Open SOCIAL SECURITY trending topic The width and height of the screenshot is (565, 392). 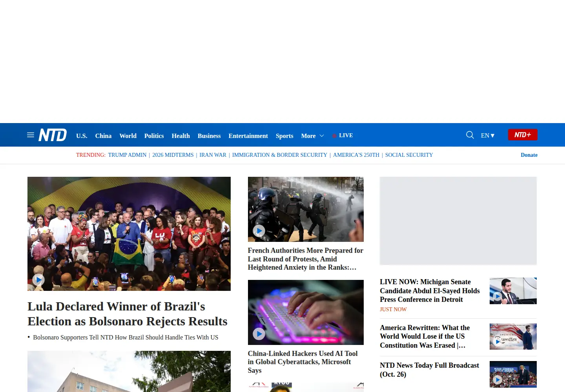point(409,155)
